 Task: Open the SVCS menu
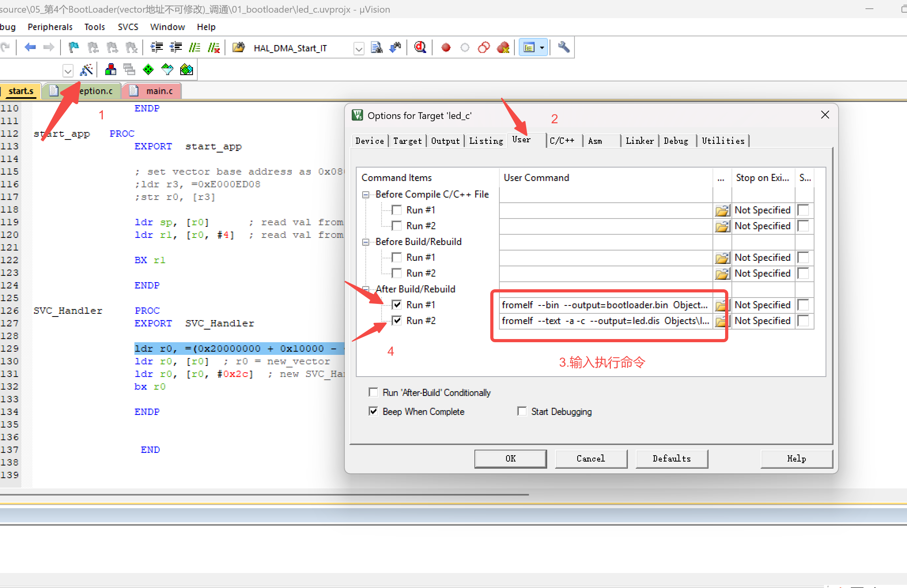[128, 27]
